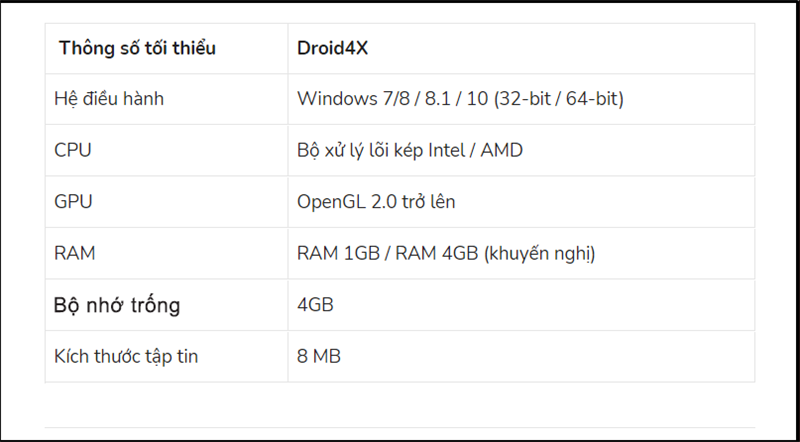Screen dimensions: 800x442
Task: Click the '(khuyến nghị)' text in RAM row
Action: pos(539,254)
